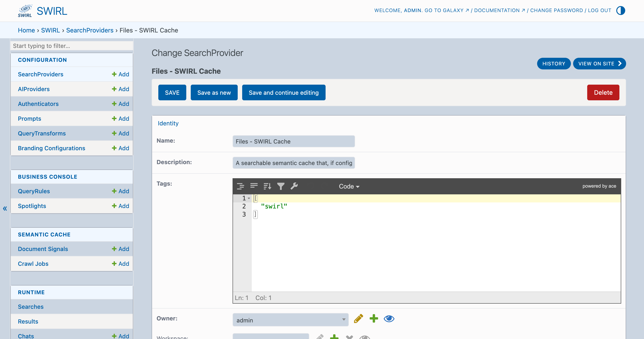Open the filter tool in Tags editor

click(x=281, y=186)
